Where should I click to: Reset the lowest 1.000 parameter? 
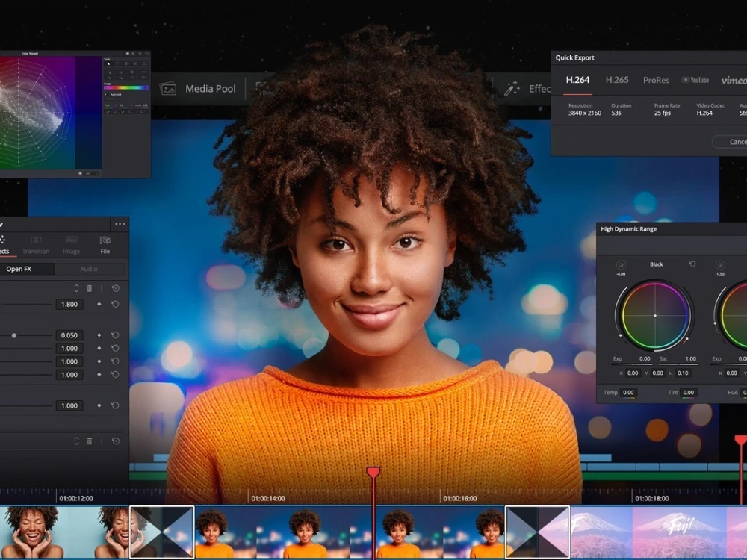pyautogui.click(x=115, y=405)
